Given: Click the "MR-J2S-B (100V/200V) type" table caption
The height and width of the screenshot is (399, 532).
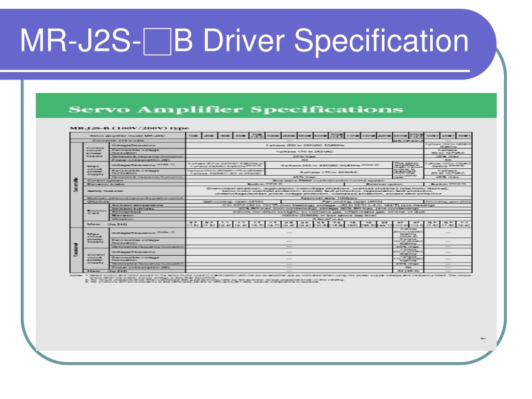Looking at the screenshot, I should (x=129, y=128).
